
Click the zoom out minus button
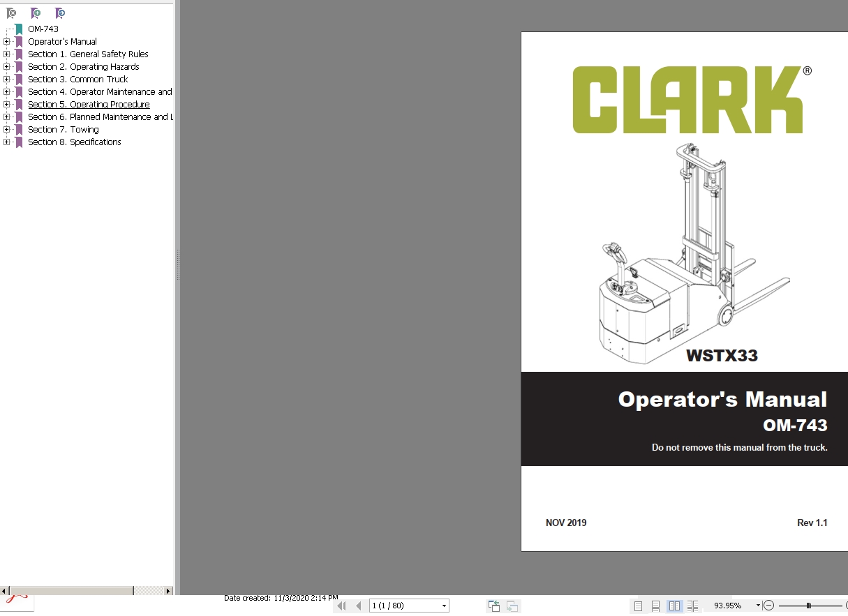[x=768, y=606]
